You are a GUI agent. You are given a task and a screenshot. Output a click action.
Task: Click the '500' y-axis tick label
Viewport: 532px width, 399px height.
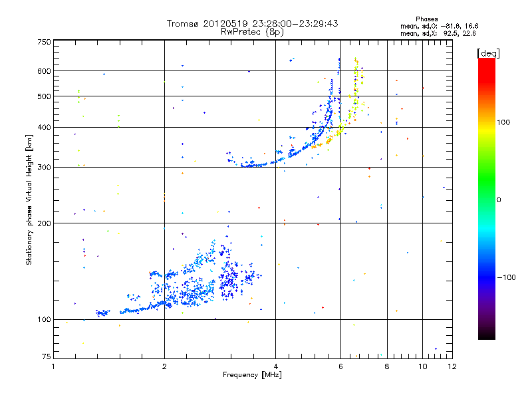(45, 96)
